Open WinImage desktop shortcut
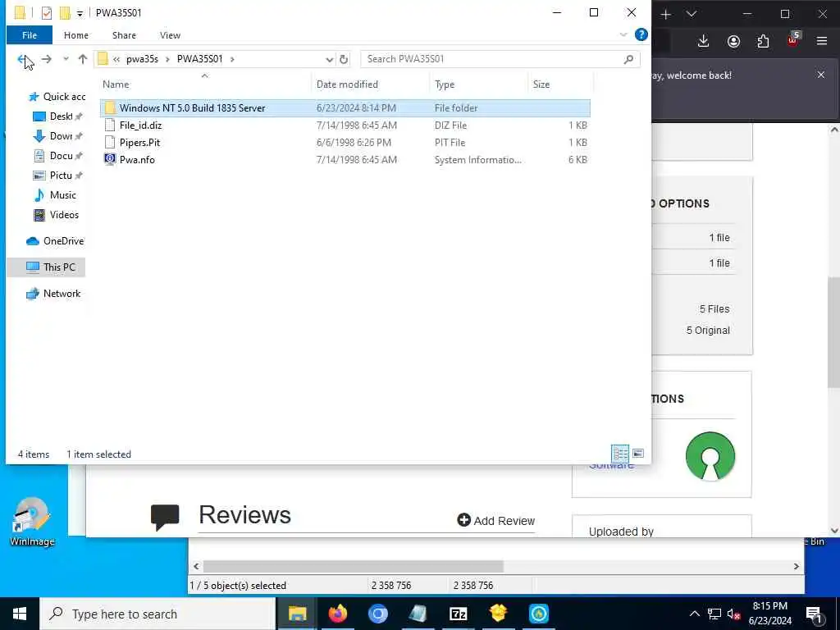 (32, 522)
